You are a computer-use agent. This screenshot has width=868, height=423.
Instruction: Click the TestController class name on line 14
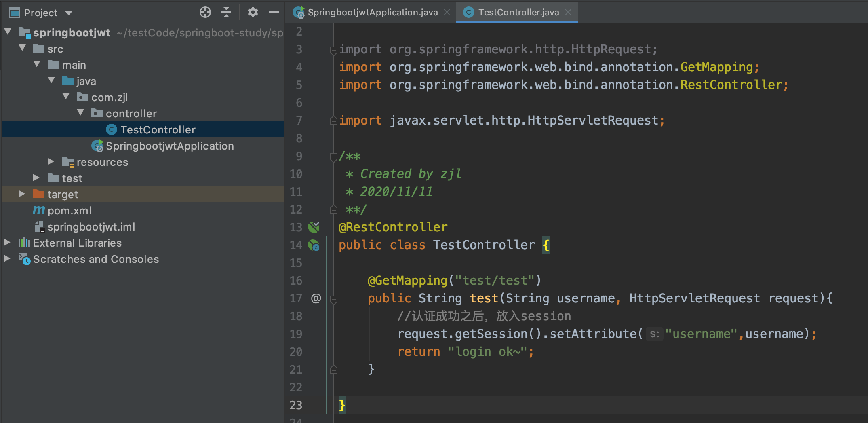(x=484, y=245)
